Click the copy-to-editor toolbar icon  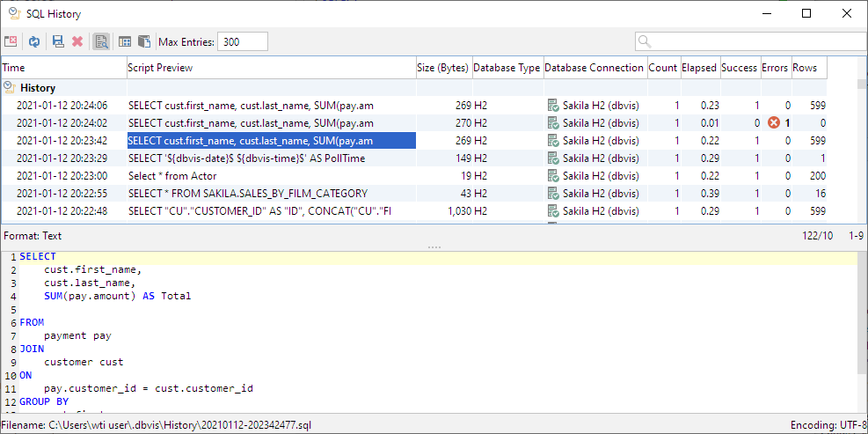point(144,41)
